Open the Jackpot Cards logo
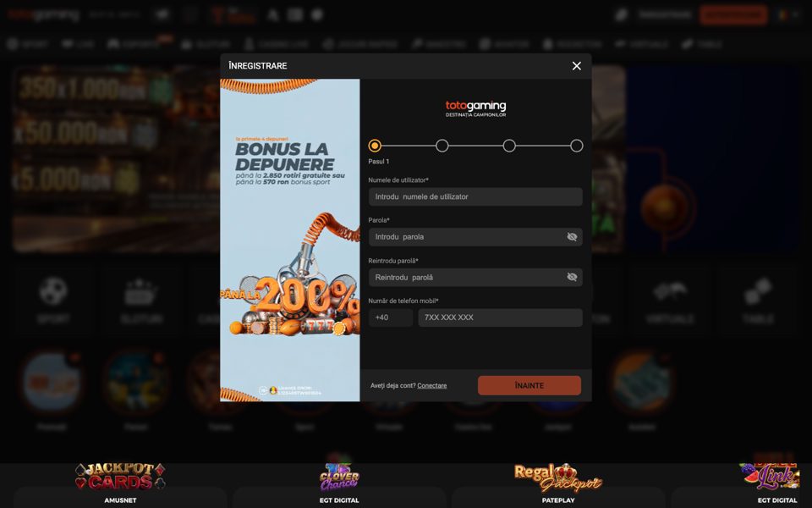 point(120,477)
